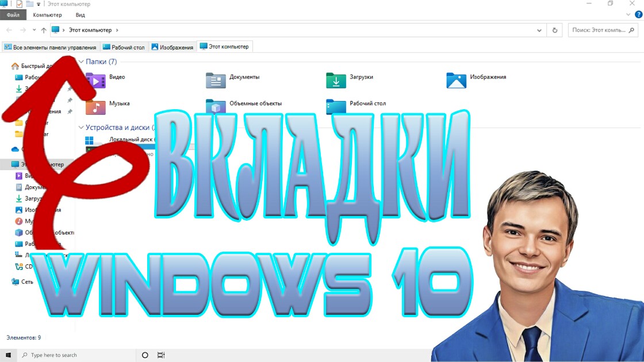
Task: Click the Properties checkmark icon in title bar
Action: [20, 4]
